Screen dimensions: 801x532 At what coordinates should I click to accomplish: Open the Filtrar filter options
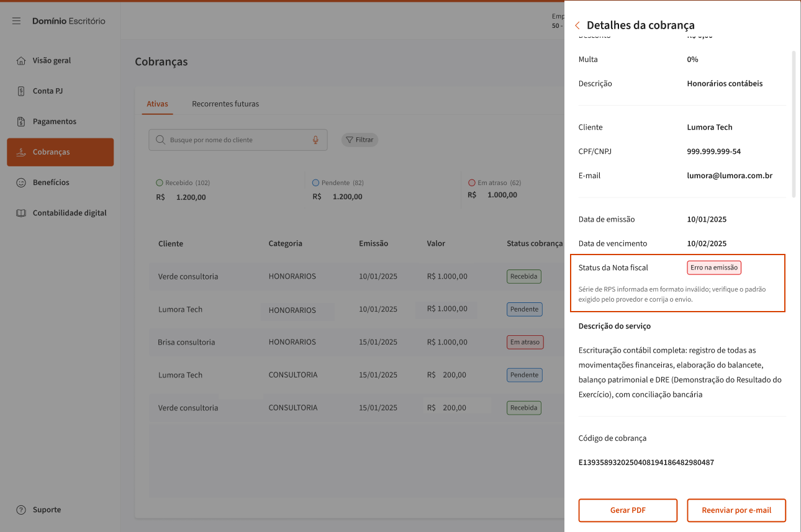(x=360, y=140)
